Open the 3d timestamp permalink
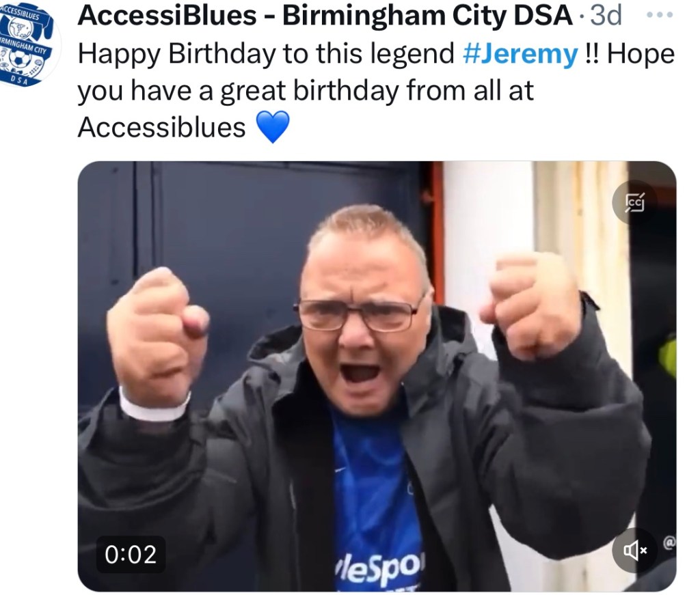This screenshot has height=595, width=700. [606, 15]
